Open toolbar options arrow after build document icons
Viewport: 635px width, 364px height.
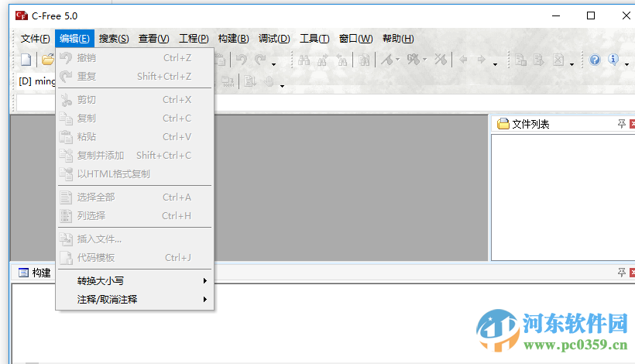pyautogui.click(x=571, y=64)
